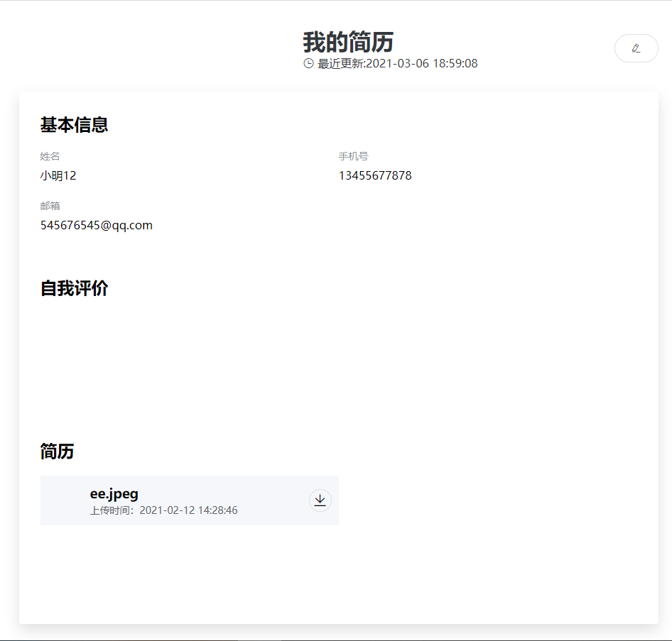The height and width of the screenshot is (641, 672).
Task: Click the 邮箱 field label
Action: pyautogui.click(x=50, y=206)
